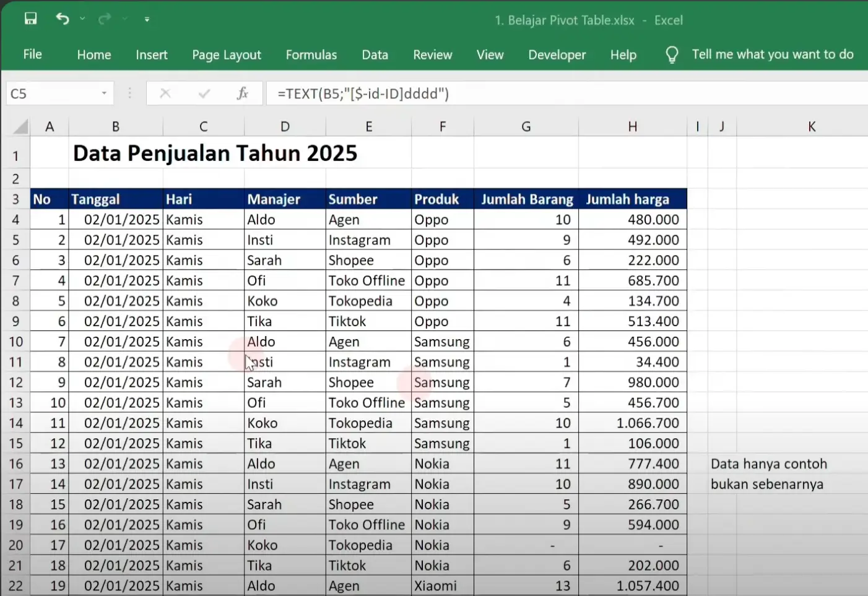Click 'Tiktok' cell in row 21
868x596 pixels.
[x=368, y=566]
